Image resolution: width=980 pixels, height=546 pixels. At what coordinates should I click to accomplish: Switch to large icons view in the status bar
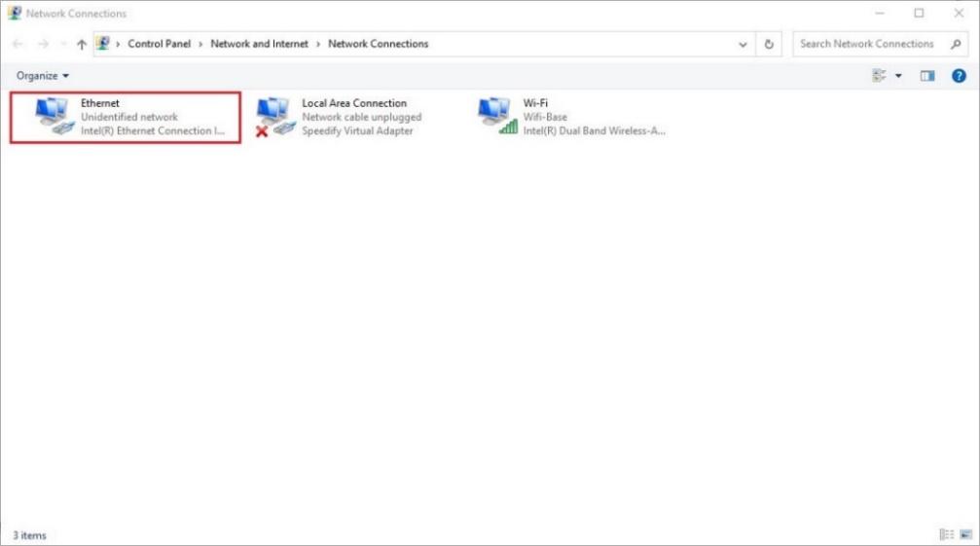pos(965,534)
